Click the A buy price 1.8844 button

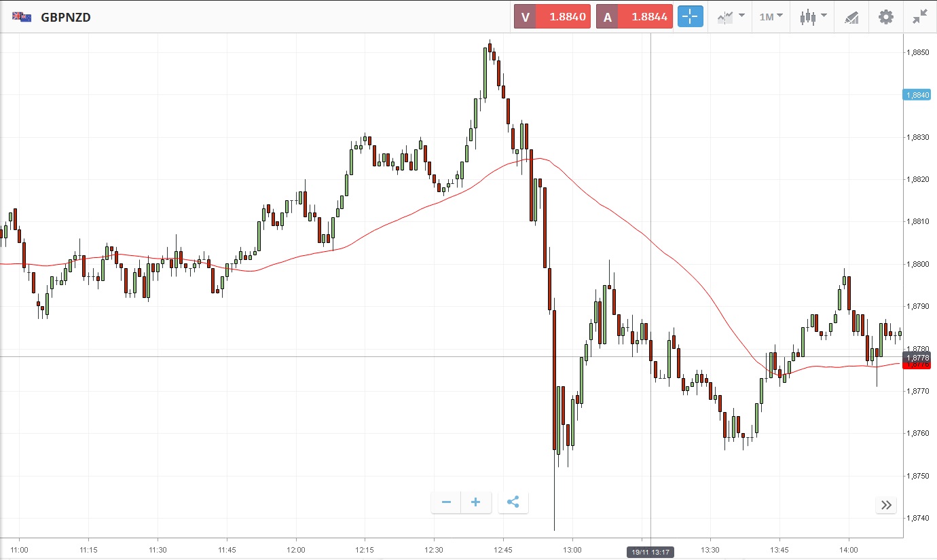[x=634, y=17]
